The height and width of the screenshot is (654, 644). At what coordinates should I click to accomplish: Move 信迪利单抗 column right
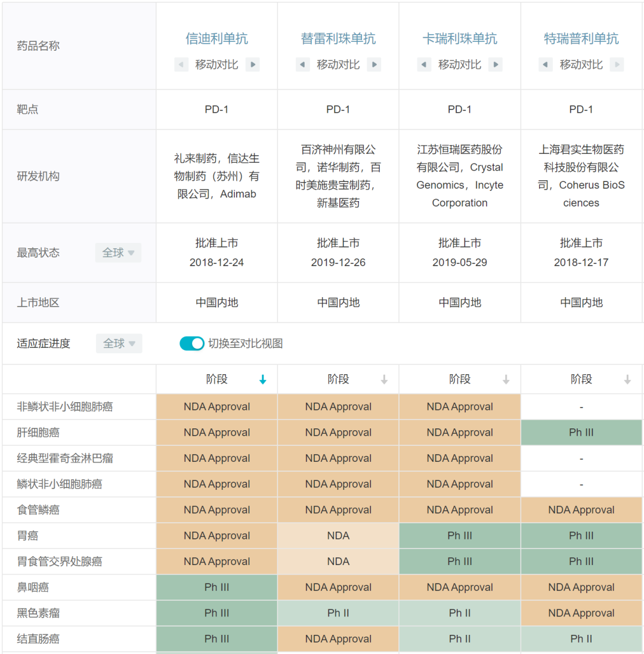253,64
